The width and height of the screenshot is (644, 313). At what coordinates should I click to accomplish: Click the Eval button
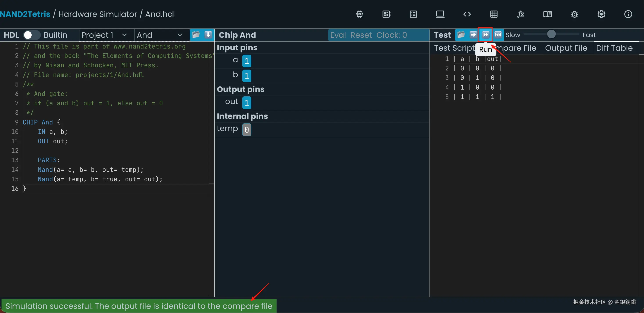click(338, 35)
